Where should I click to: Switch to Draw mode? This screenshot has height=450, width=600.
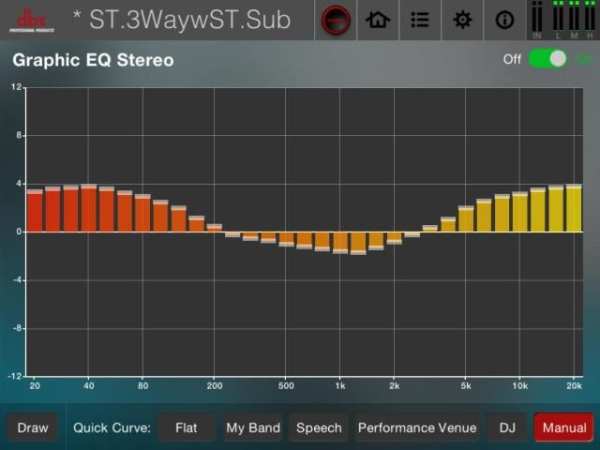(33, 427)
